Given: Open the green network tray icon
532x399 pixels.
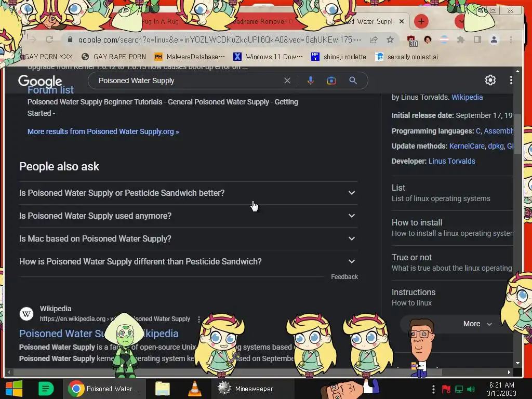Looking at the screenshot, I should [459, 389].
